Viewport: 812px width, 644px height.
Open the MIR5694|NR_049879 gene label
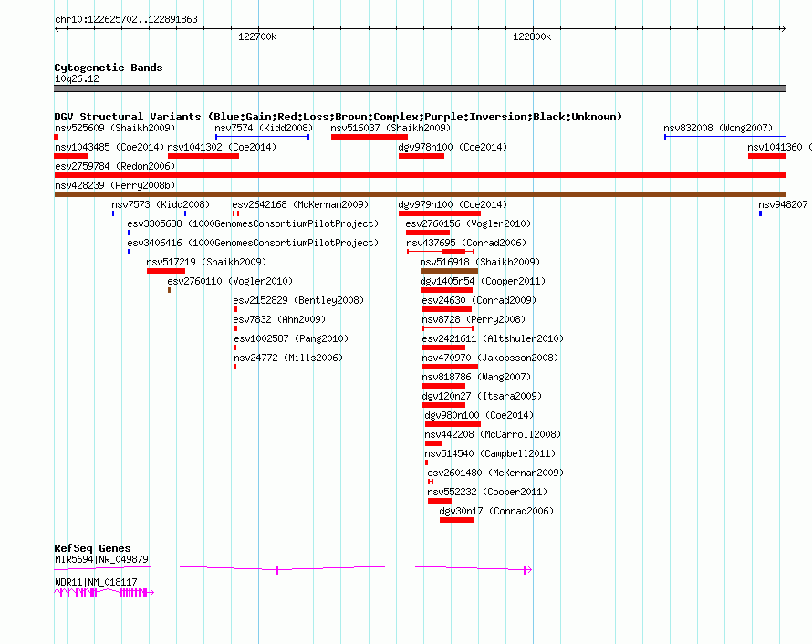click(x=101, y=559)
